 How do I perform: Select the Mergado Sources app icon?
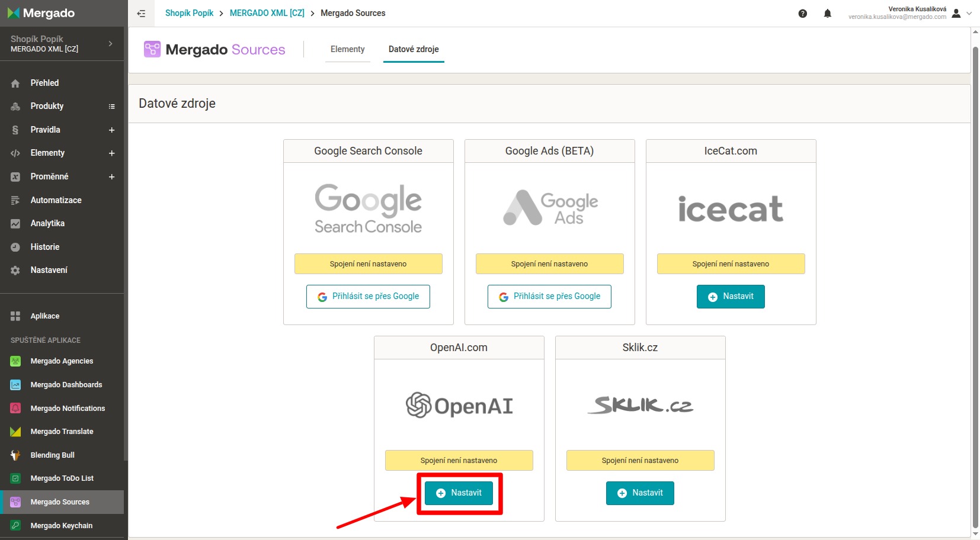pos(15,502)
